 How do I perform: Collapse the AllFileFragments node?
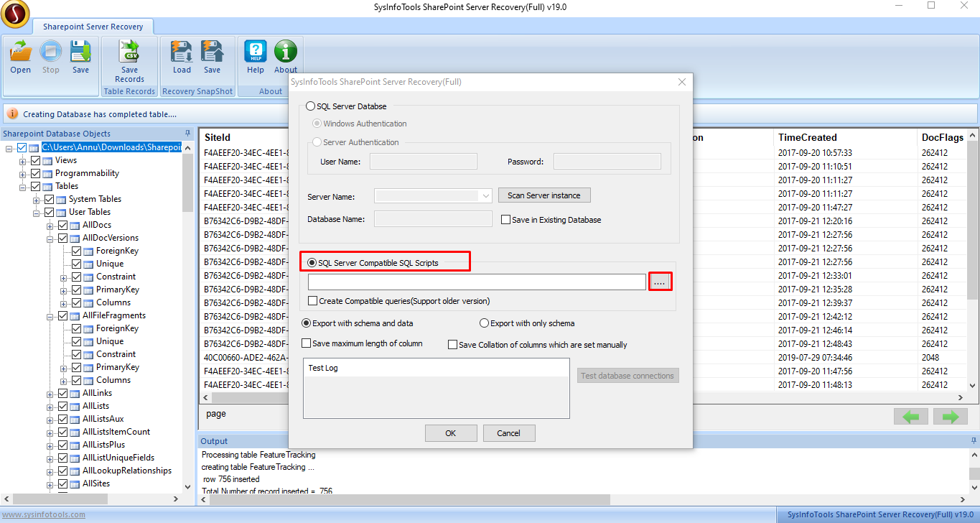[50, 315]
